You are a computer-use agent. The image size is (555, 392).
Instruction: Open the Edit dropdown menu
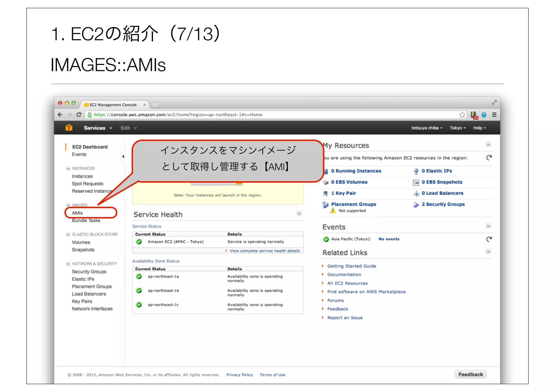(129, 128)
